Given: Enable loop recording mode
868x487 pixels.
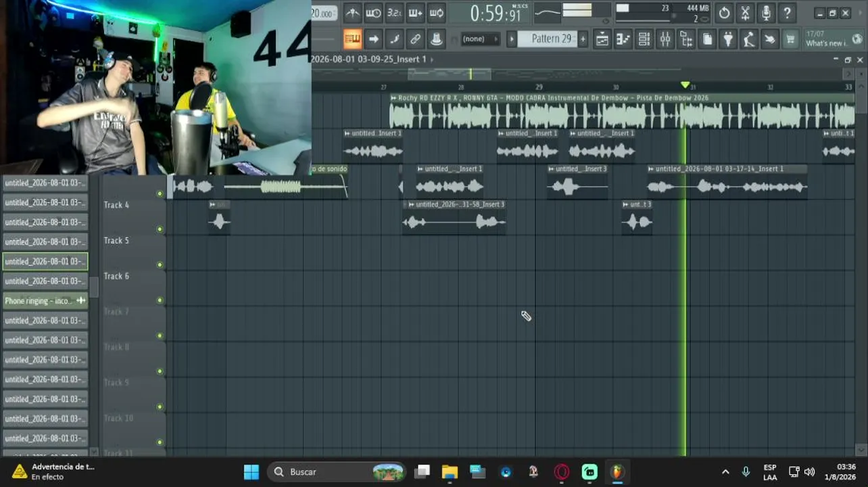Looking at the screenshot, I should coord(437,13).
